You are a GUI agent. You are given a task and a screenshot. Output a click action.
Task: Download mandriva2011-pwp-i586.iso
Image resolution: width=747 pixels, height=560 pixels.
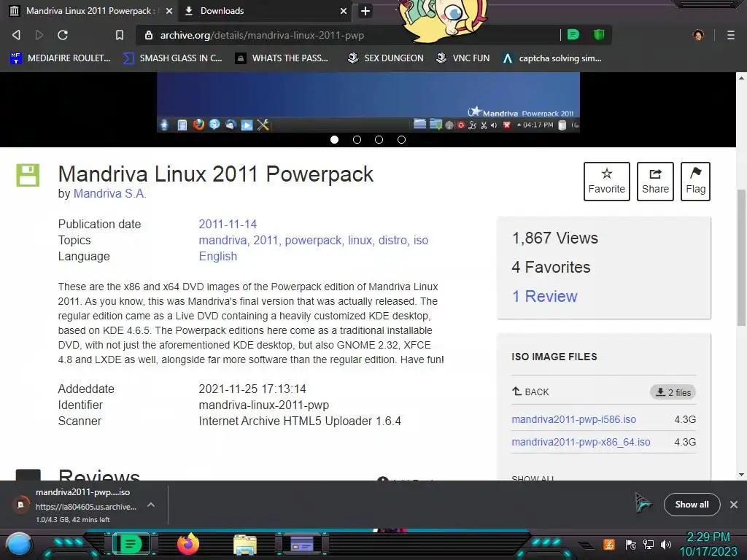pos(573,419)
